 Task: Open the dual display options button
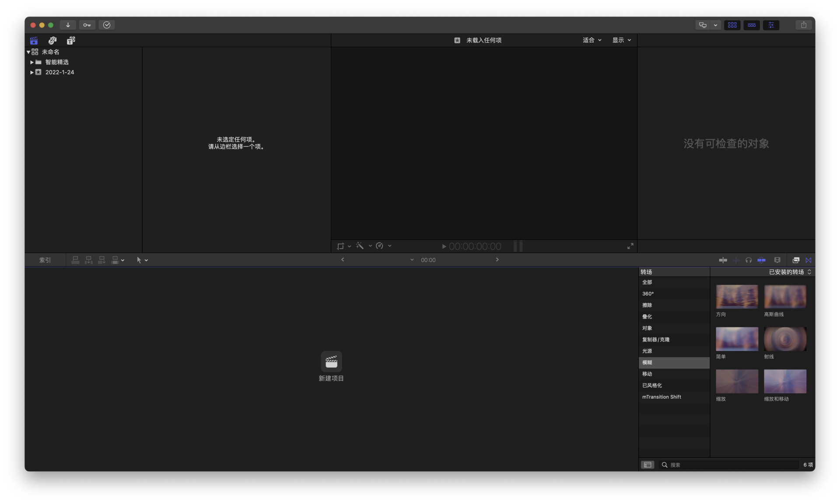[x=703, y=25]
